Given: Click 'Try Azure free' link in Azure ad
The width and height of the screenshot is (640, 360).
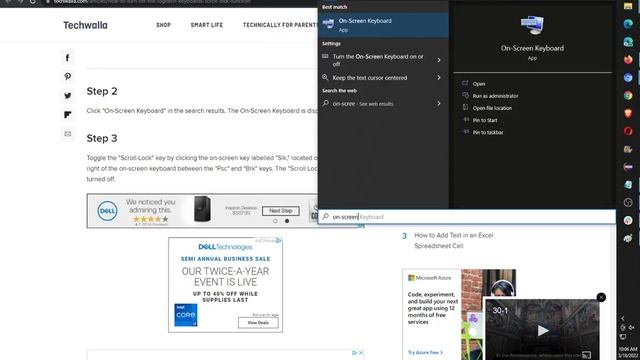Looking at the screenshot, I should tap(425, 352).
